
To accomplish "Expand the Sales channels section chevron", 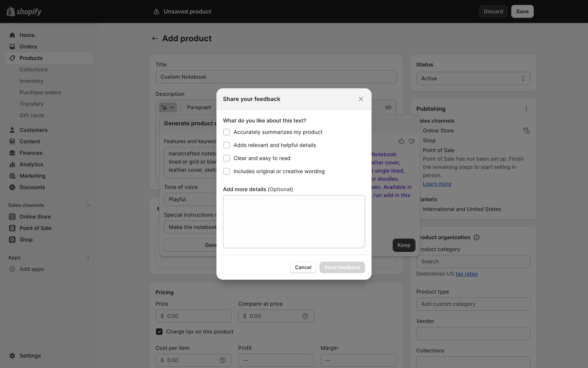I will click(x=88, y=205).
